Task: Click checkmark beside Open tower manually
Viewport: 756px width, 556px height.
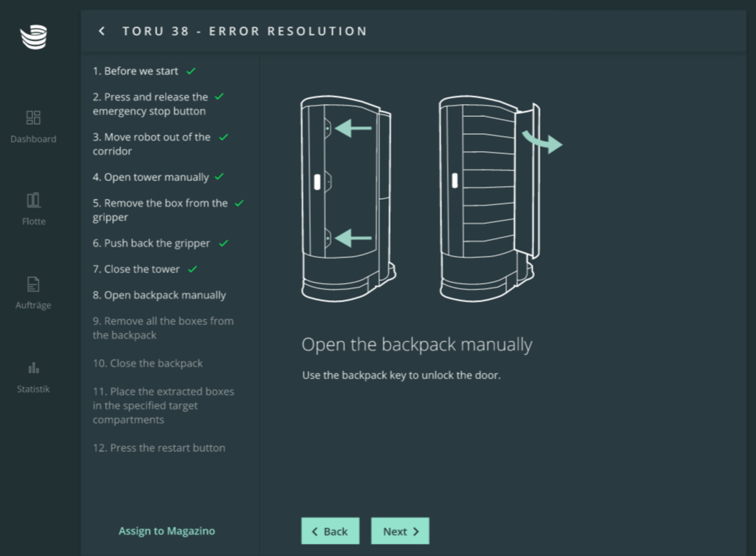Action: click(220, 177)
